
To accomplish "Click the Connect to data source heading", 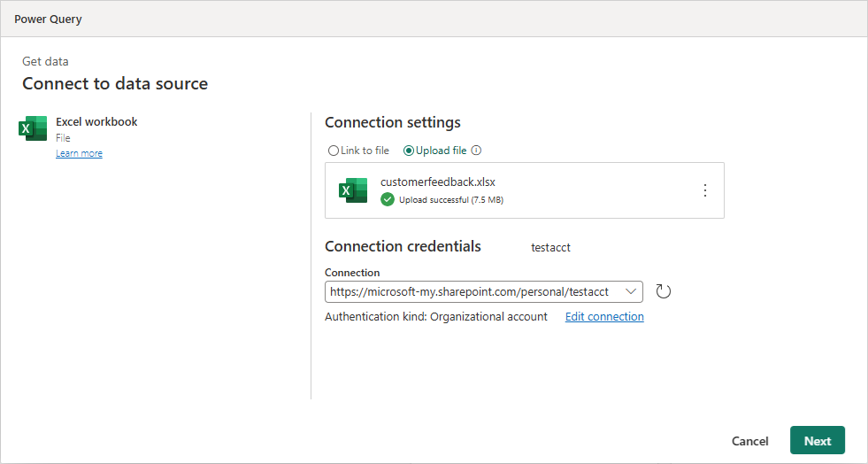I will (x=115, y=83).
